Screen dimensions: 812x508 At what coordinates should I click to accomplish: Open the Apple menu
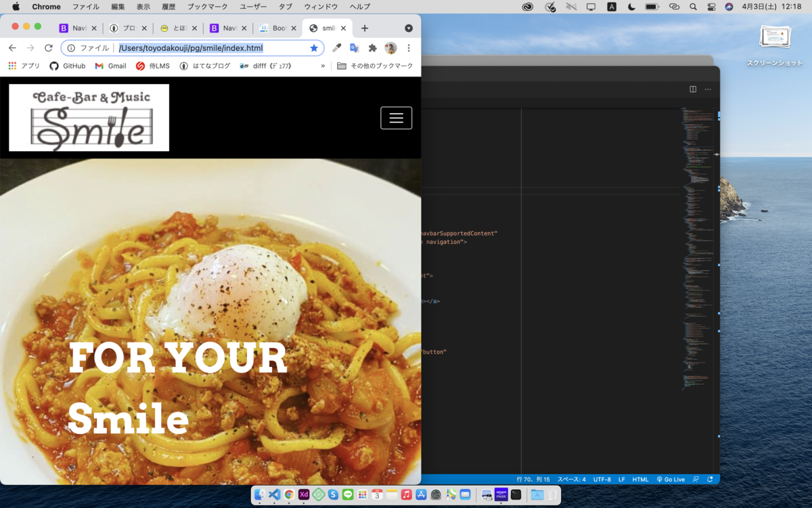(16, 7)
